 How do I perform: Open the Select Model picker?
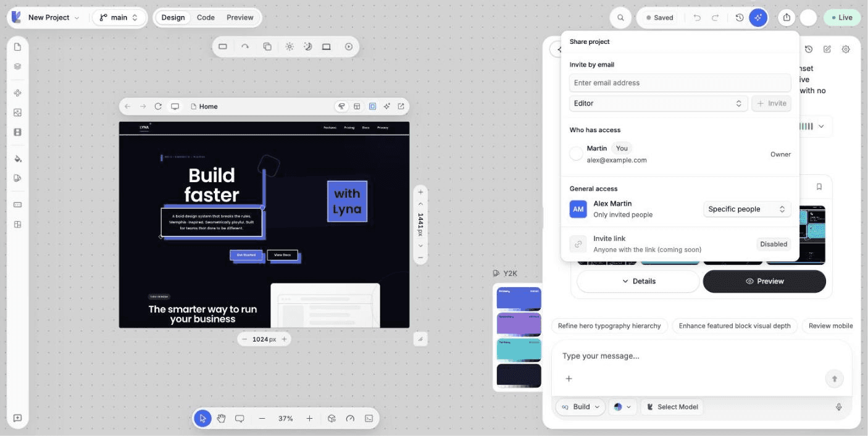[x=672, y=407]
